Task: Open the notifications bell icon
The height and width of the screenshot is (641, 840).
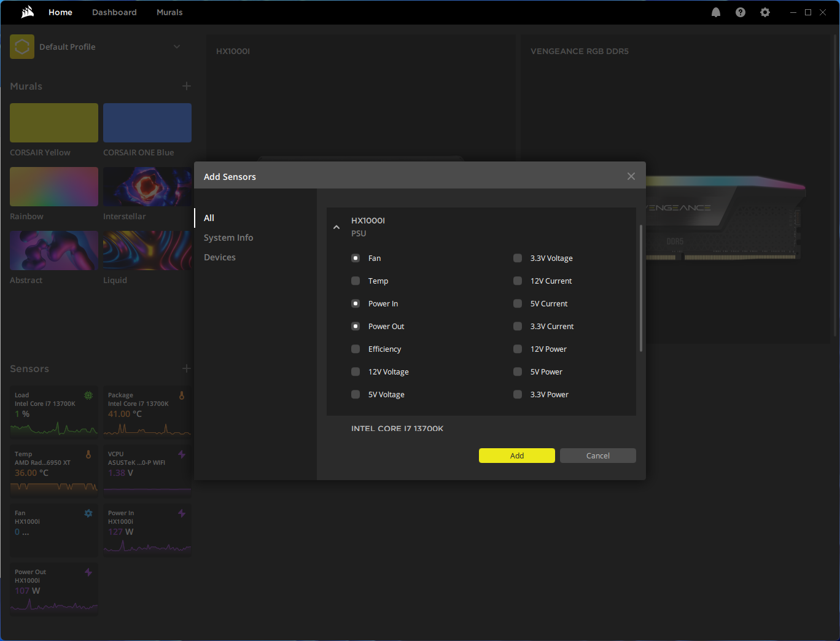Action: [x=716, y=12]
